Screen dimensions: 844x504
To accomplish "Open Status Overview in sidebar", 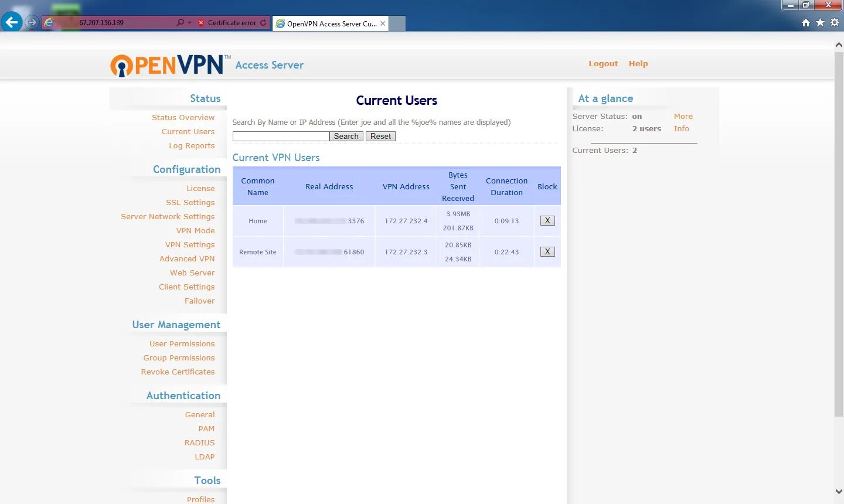I will [183, 117].
